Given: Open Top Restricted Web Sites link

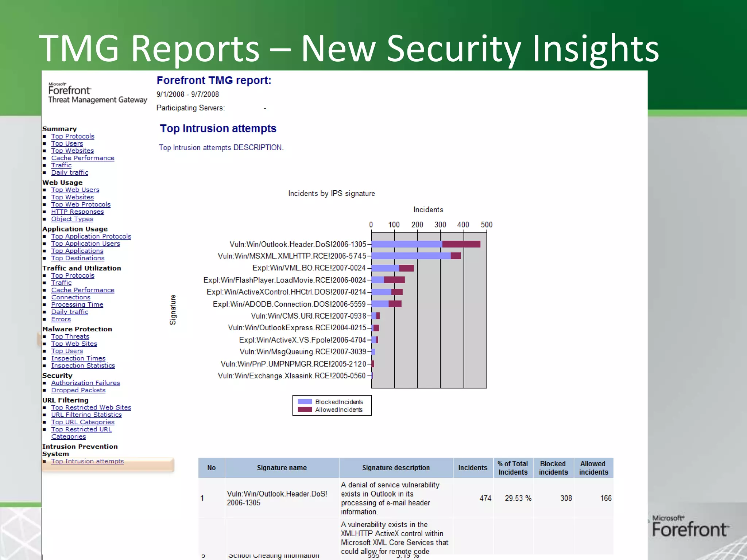Looking at the screenshot, I should [x=91, y=407].
